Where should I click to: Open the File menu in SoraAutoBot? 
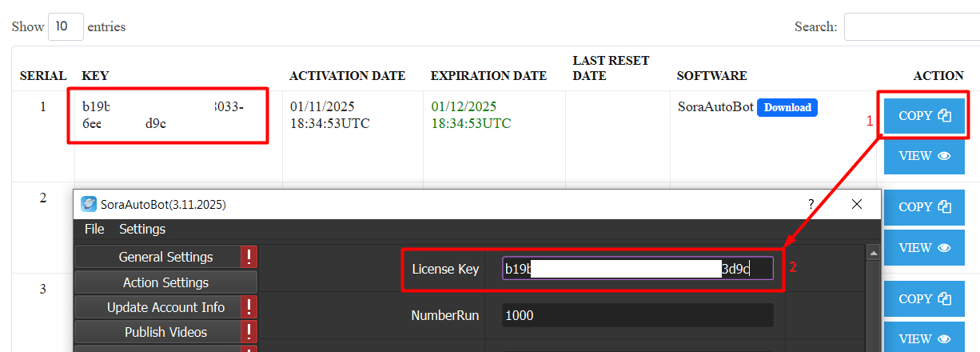(94, 229)
